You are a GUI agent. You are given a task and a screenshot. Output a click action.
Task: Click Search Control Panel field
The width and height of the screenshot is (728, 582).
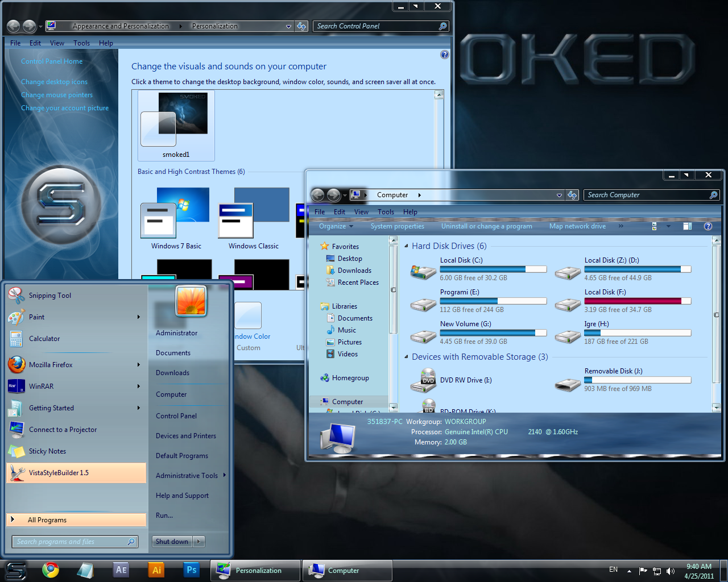point(380,26)
